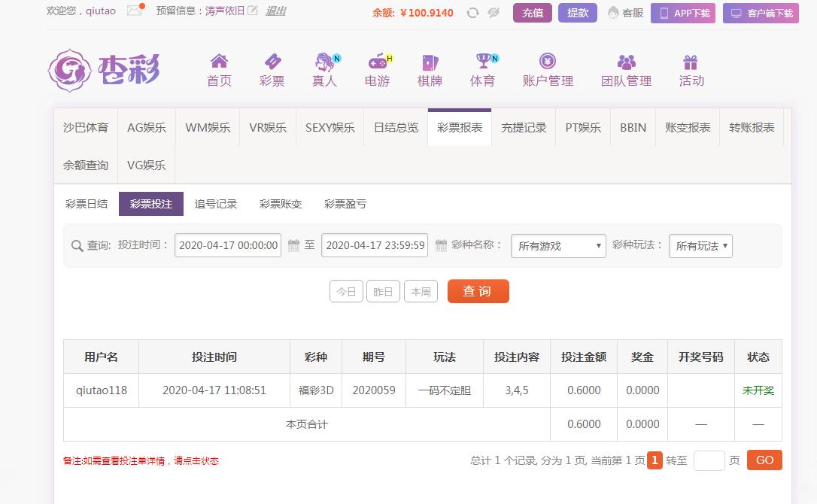Click lottery type 福彩3D cell

pos(316,390)
